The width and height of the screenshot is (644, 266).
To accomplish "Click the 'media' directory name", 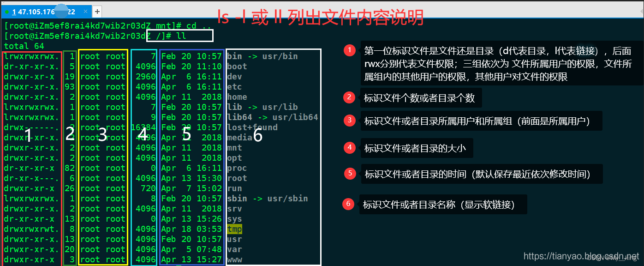I will click(x=239, y=138).
